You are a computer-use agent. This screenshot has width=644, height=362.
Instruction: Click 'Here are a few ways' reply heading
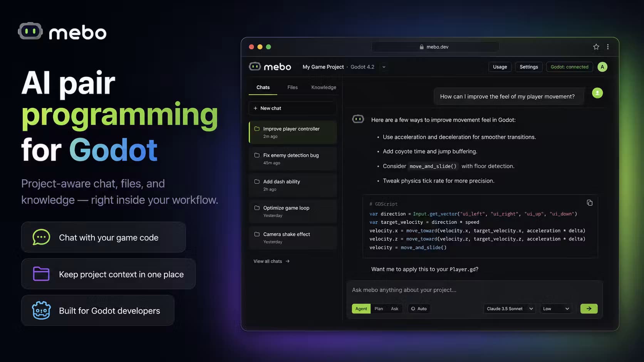tap(443, 120)
